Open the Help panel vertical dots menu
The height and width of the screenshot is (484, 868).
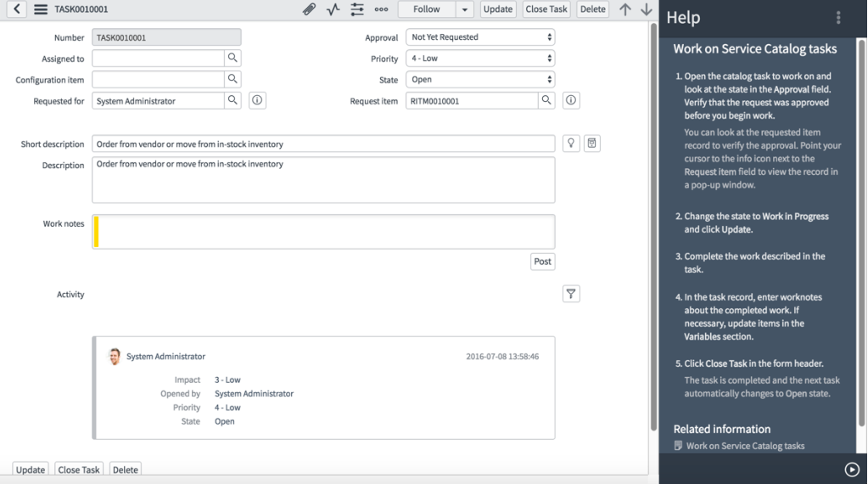[x=838, y=18]
